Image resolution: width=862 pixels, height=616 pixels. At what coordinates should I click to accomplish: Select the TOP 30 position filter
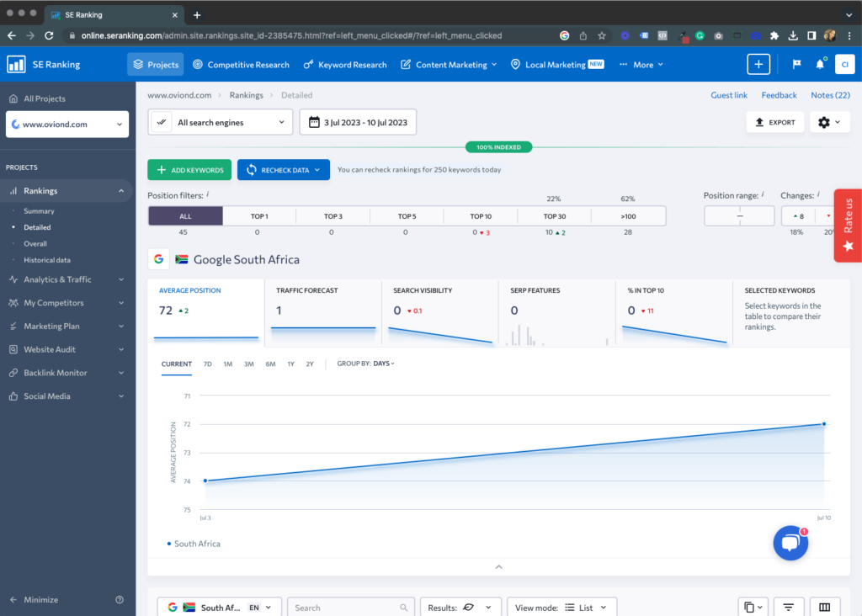pyautogui.click(x=554, y=216)
